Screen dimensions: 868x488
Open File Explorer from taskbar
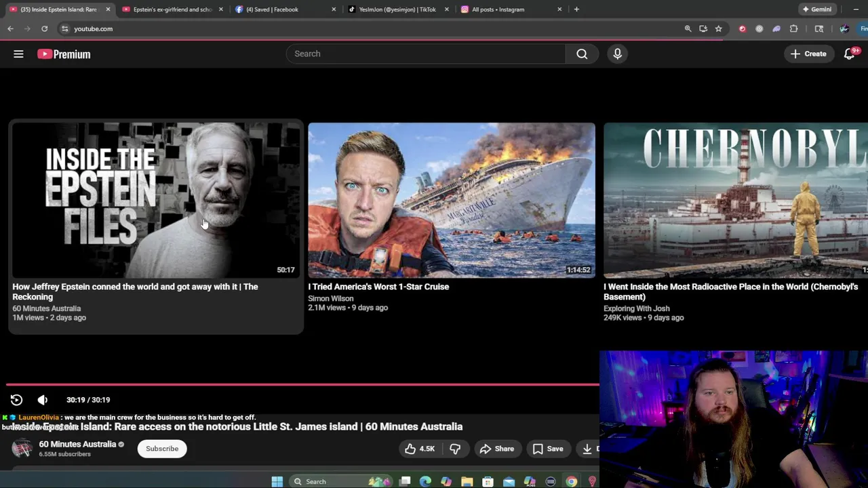[x=467, y=481]
